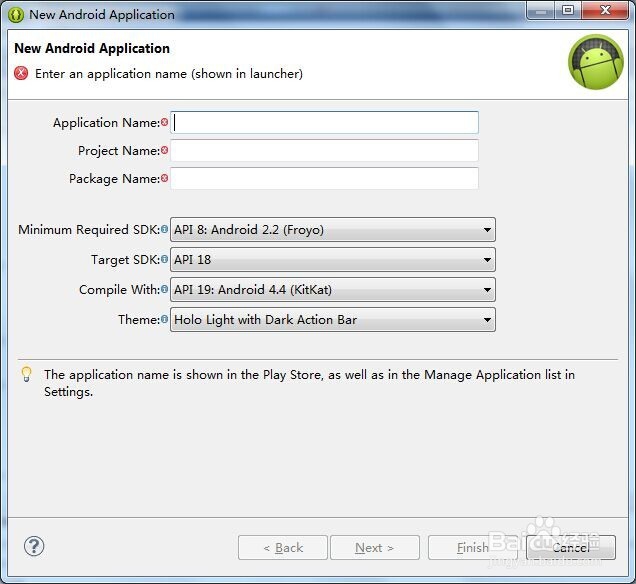Minimize the New Android Application window
Viewport: 636px width, 584px height.
click(541, 10)
